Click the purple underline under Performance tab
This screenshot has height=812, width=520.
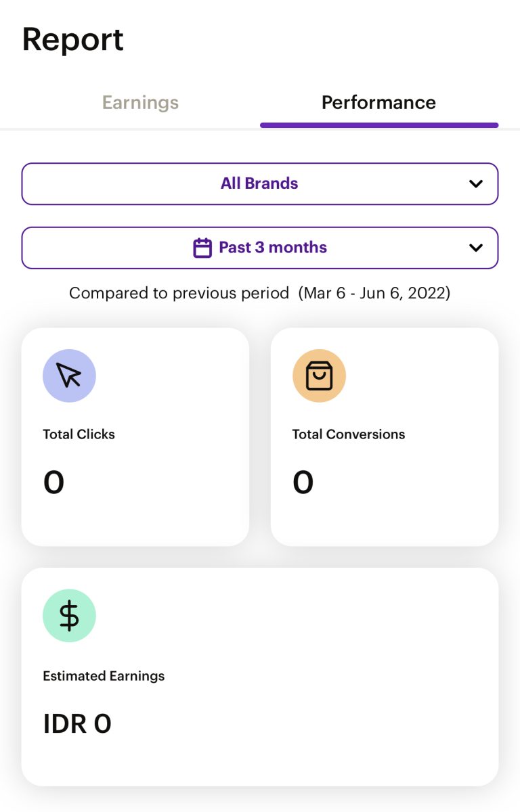tap(379, 125)
